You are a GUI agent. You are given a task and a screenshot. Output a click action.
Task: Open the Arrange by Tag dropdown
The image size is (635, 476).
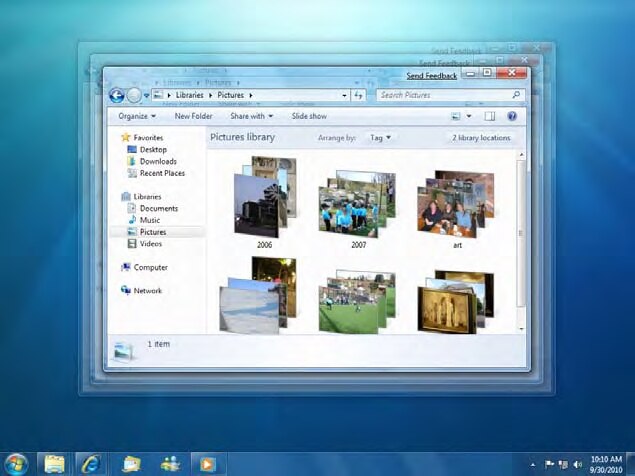(x=380, y=138)
